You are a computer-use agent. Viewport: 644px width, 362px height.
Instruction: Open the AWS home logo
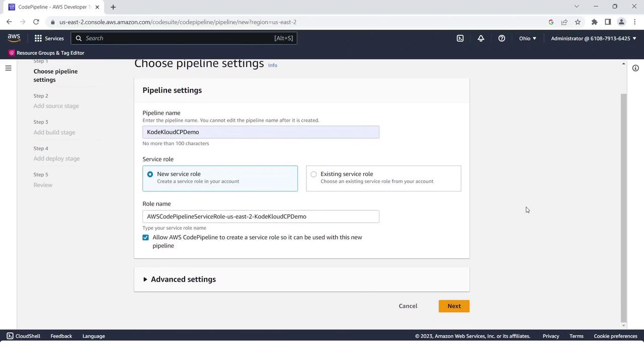point(14,38)
